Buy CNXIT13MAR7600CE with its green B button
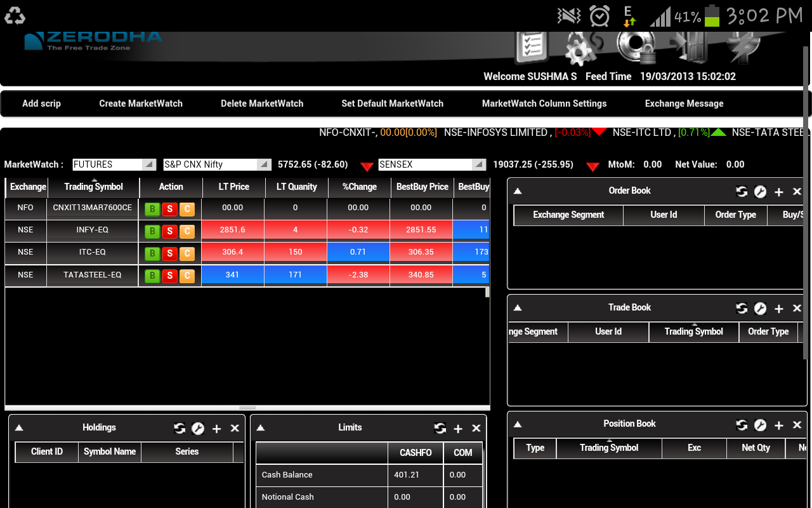Viewport: 812px width, 508px height. coord(152,209)
